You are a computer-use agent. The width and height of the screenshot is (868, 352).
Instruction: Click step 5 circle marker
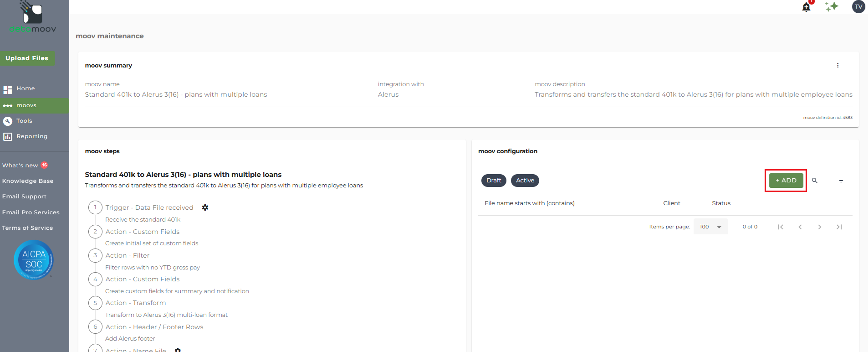[95, 303]
